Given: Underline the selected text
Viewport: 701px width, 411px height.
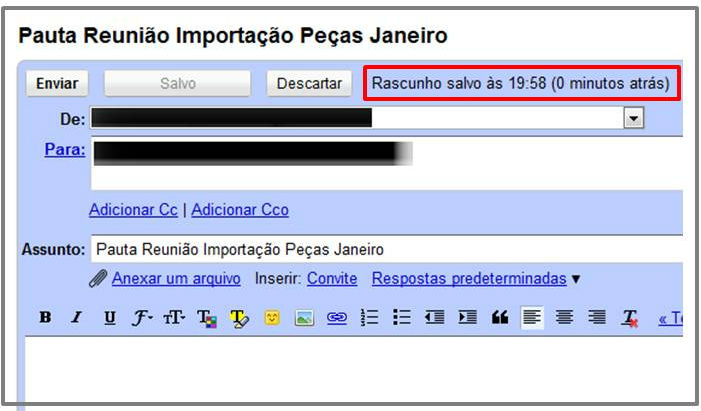Looking at the screenshot, I should (x=110, y=318).
